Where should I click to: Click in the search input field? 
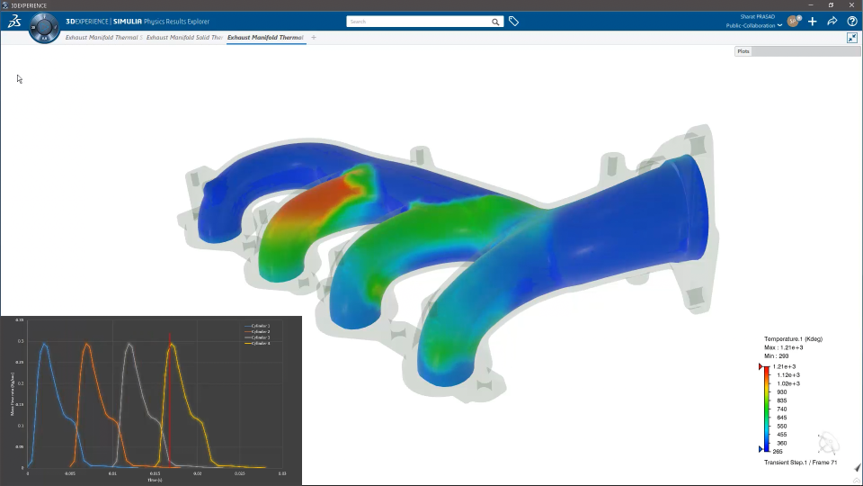(418, 21)
